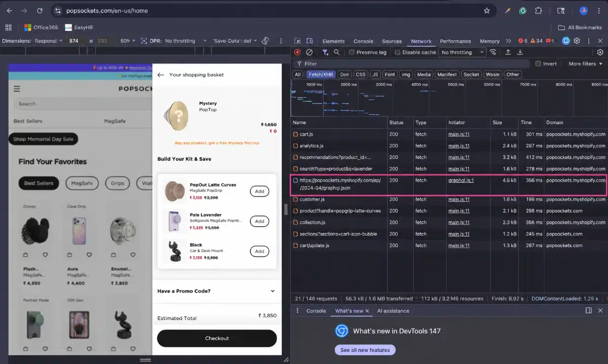Viewport: 608px width, 364px height.
Task: Add Black Car & Desk Mount
Action: [x=259, y=251]
